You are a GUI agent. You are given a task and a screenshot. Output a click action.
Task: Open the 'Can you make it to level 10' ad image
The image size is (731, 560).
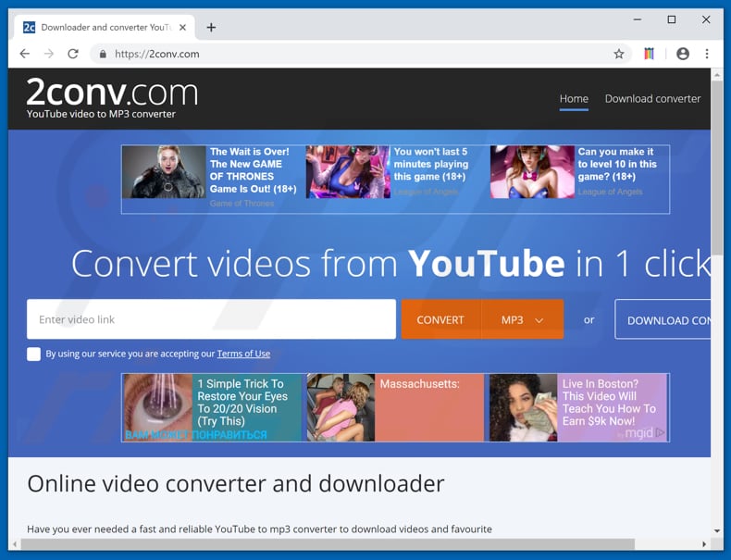click(x=532, y=172)
